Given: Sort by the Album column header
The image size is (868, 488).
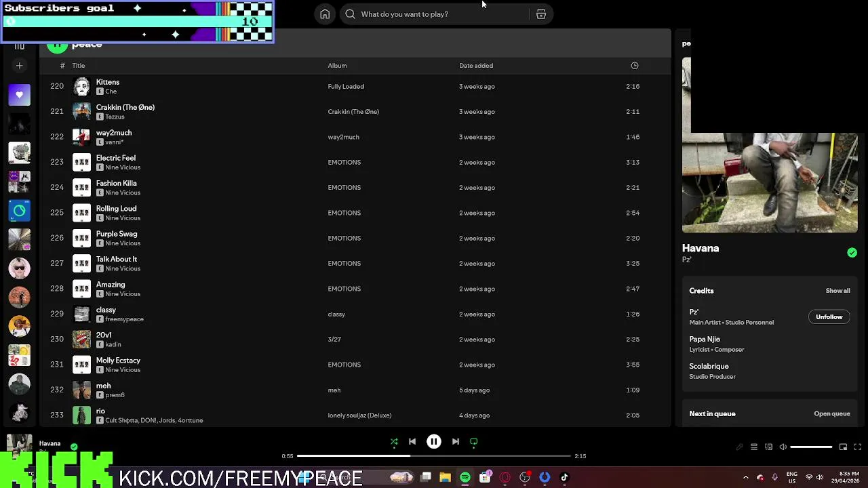Looking at the screenshot, I should (x=337, y=66).
